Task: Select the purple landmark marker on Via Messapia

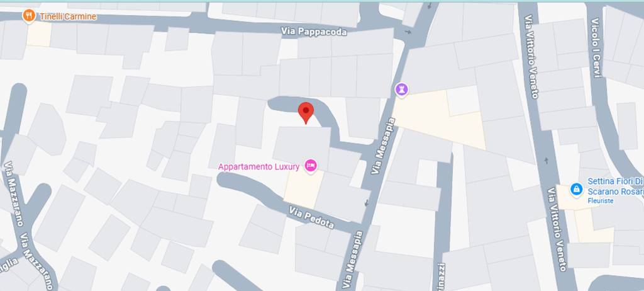Action: (x=401, y=89)
